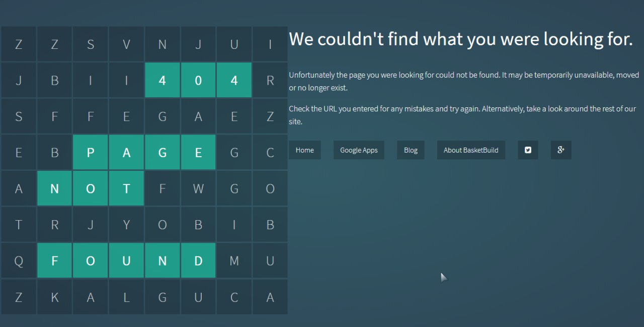Click the W letter tile

198,188
